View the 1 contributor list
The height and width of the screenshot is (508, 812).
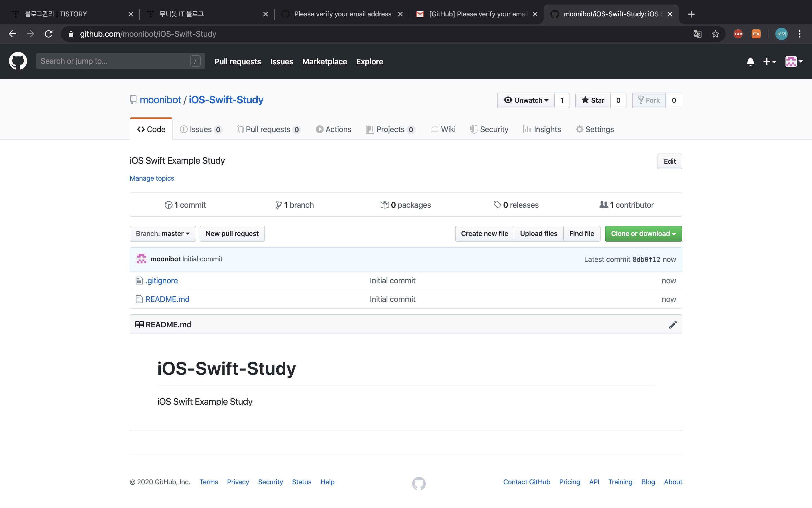[x=626, y=205]
